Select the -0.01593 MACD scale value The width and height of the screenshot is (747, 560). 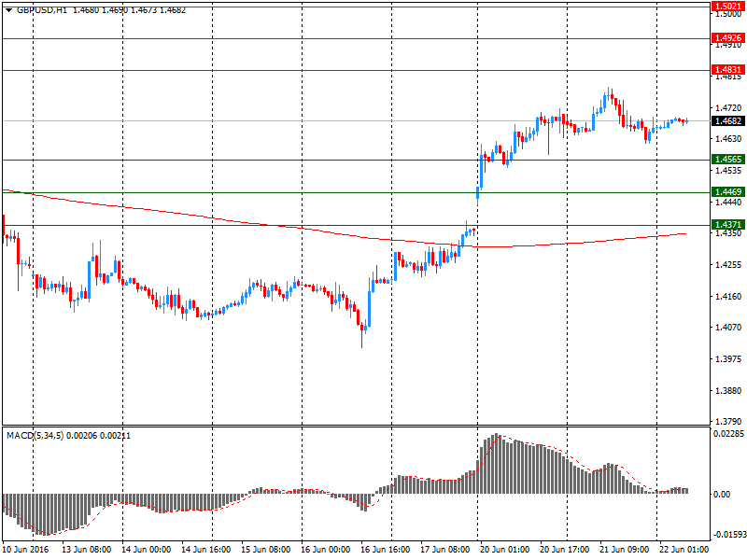(x=728, y=534)
